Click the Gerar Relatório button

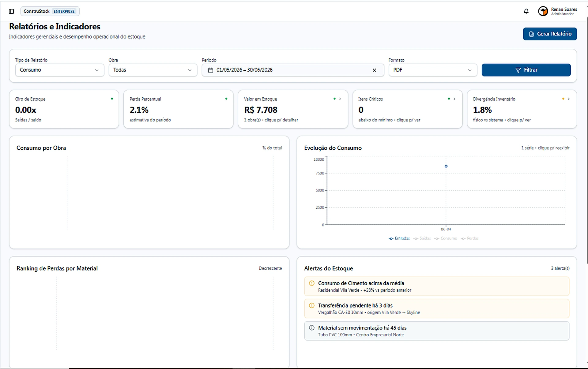click(x=550, y=34)
